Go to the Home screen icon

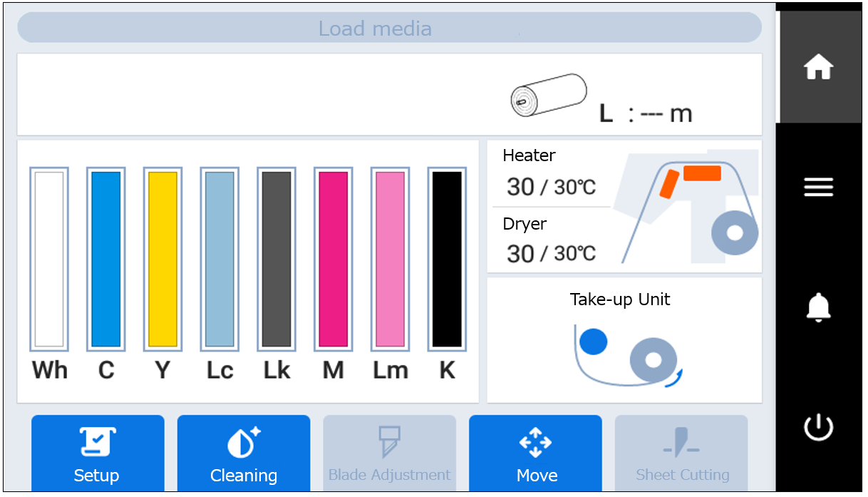pos(818,68)
